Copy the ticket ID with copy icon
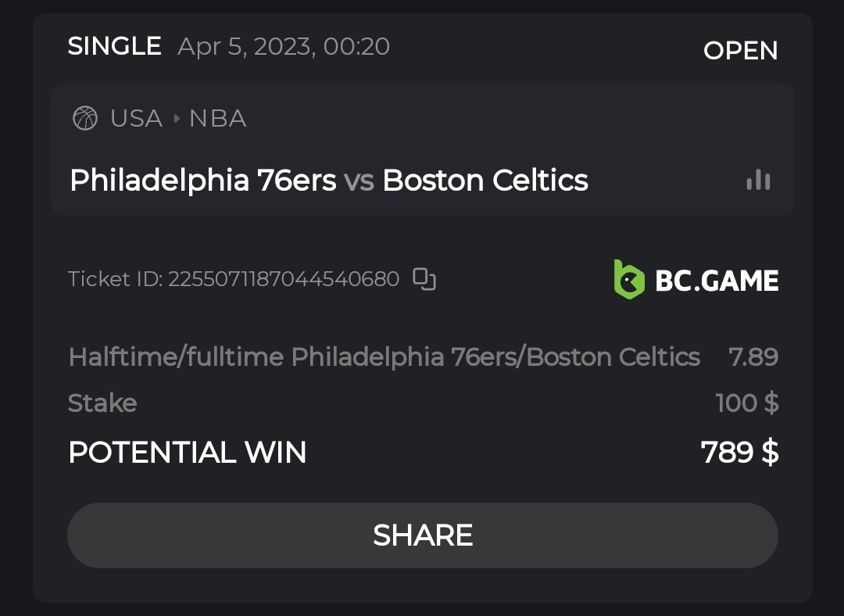Viewport: 844px width, 616px height. click(x=424, y=279)
